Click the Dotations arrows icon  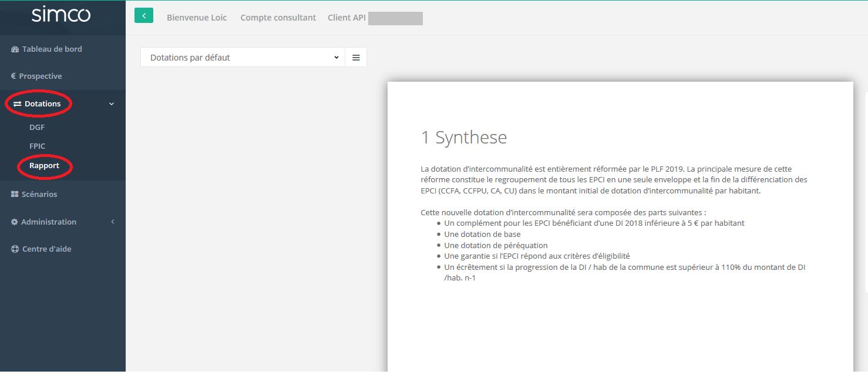click(x=17, y=104)
